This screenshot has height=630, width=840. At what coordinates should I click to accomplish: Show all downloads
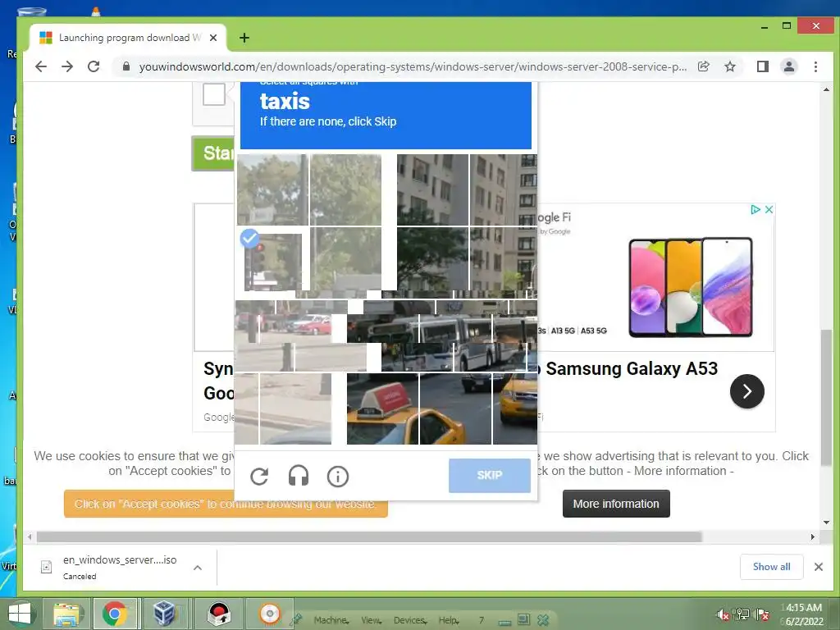click(x=771, y=567)
